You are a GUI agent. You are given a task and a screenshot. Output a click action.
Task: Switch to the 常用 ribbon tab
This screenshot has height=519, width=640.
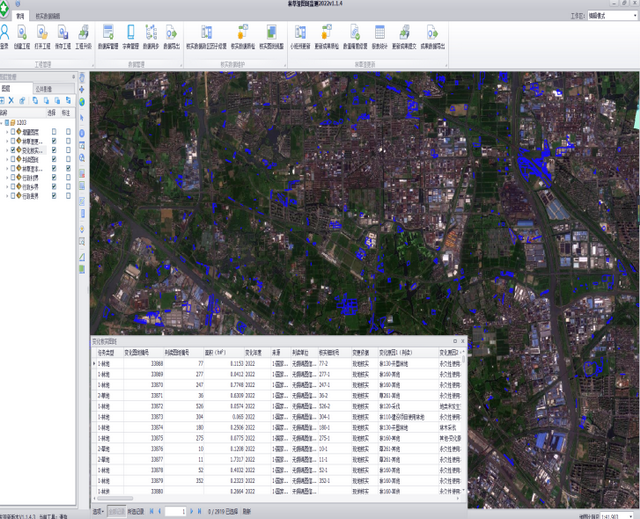(x=20, y=16)
